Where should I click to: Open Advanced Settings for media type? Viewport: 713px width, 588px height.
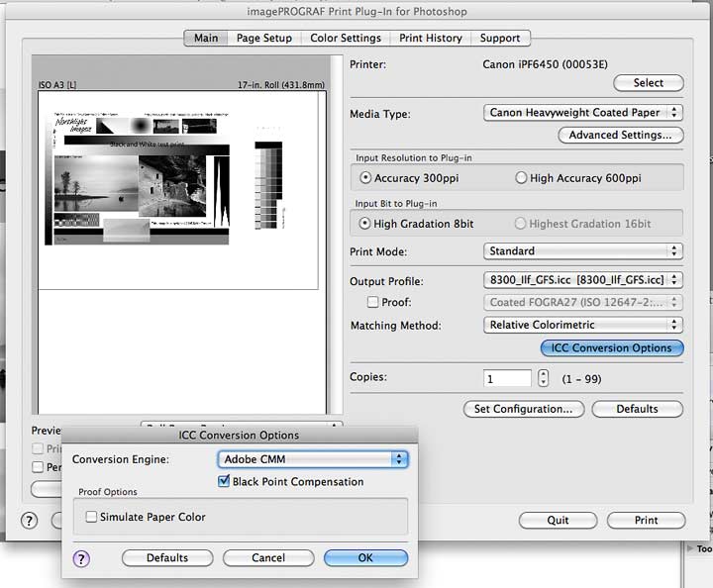point(620,135)
